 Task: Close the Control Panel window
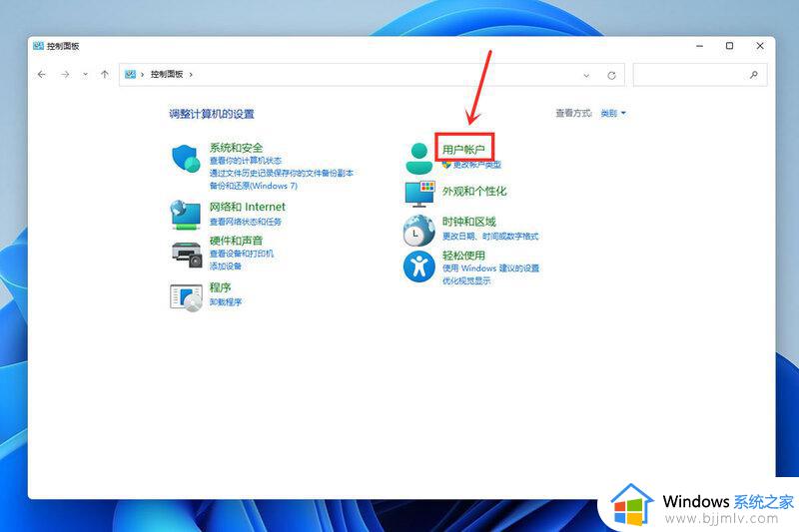point(760,46)
